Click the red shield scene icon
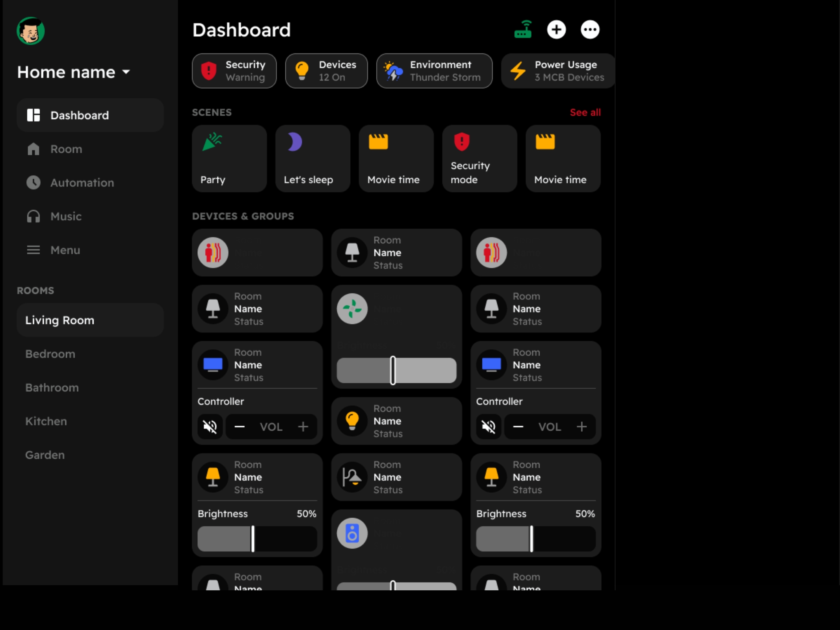840x630 pixels. pyautogui.click(x=462, y=142)
